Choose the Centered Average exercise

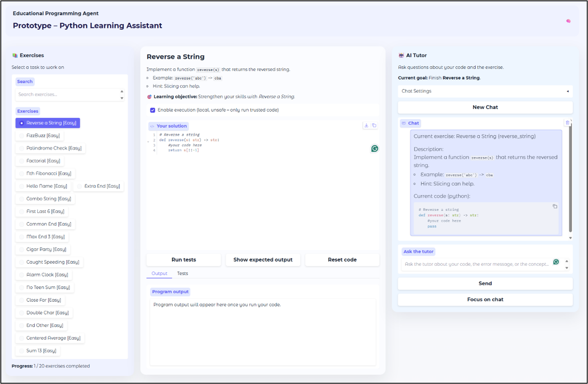50,338
